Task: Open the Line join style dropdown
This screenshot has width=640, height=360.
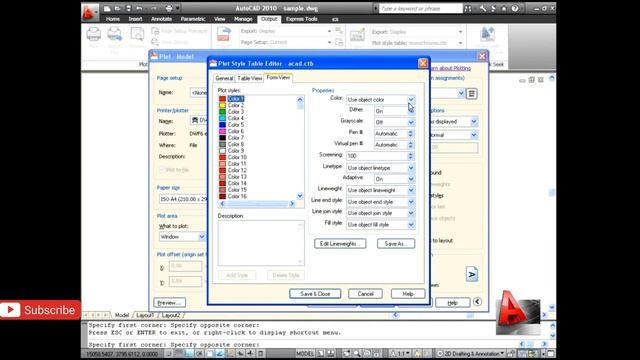Action: click(411, 213)
